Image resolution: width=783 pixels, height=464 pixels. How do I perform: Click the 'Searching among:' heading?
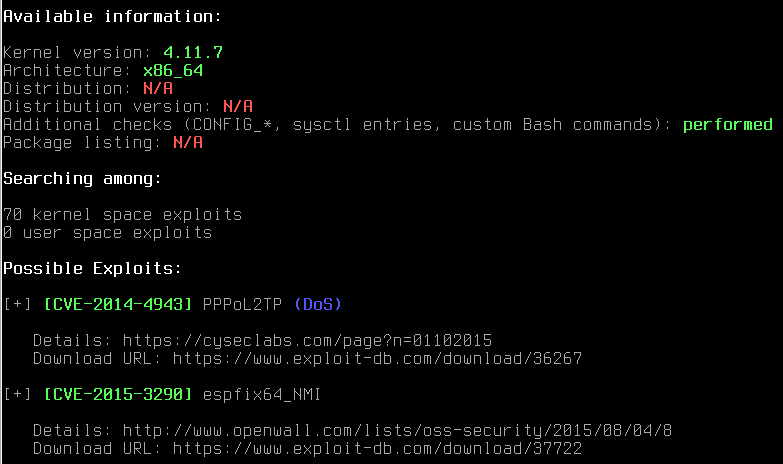(x=83, y=179)
